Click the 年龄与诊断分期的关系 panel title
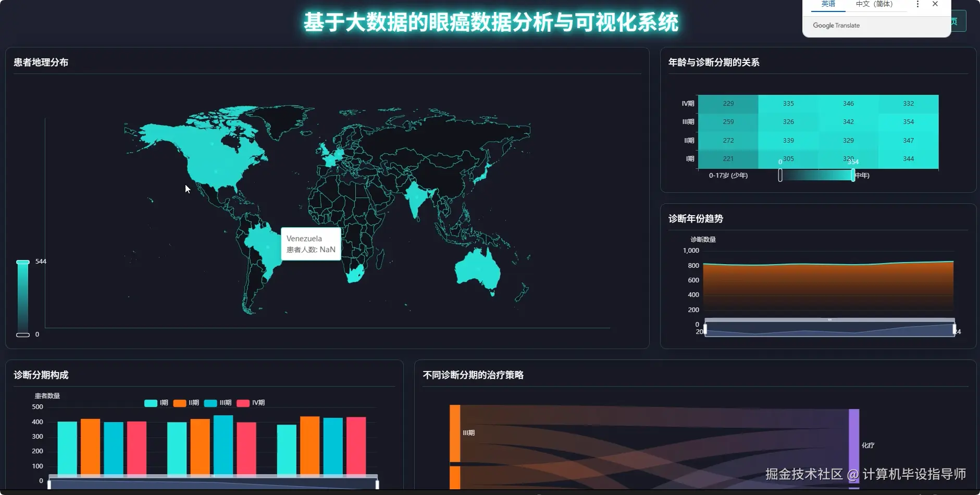Screen dimensions: 980x495 tap(714, 63)
